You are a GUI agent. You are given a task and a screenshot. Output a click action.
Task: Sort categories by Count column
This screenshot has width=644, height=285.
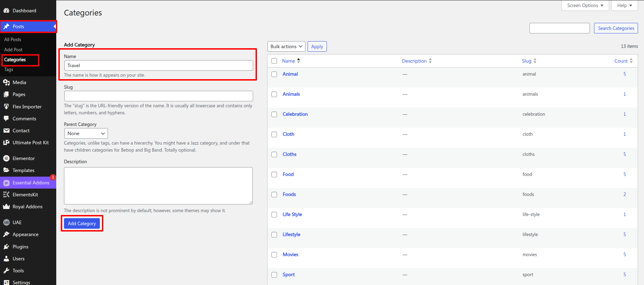[621, 61]
